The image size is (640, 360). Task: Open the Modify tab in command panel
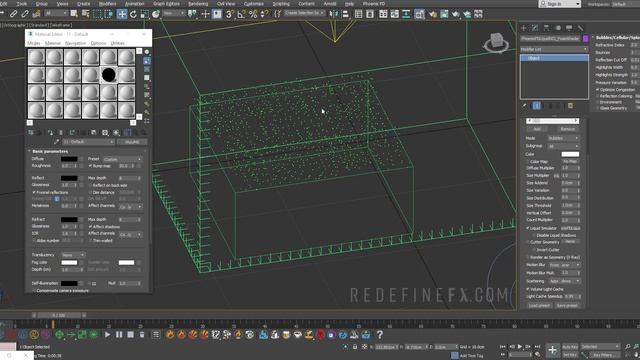[535, 28]
